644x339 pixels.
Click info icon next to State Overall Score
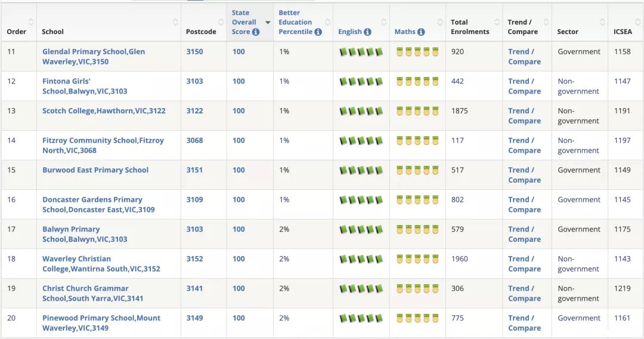pos(256,32)
